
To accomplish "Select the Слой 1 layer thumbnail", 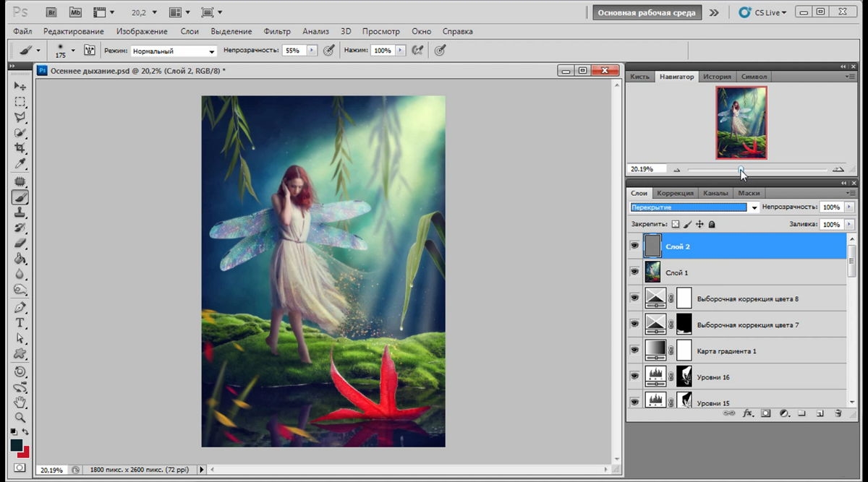I will click(652, 272).
